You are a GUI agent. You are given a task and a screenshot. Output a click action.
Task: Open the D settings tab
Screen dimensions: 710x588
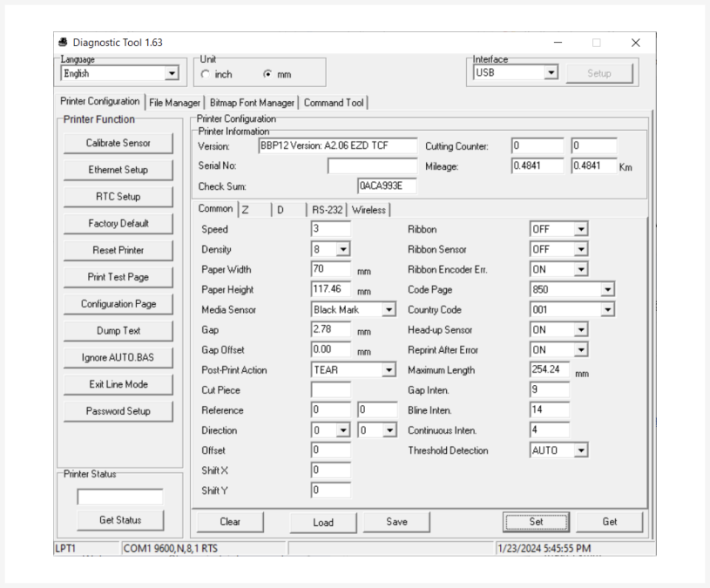290,210
